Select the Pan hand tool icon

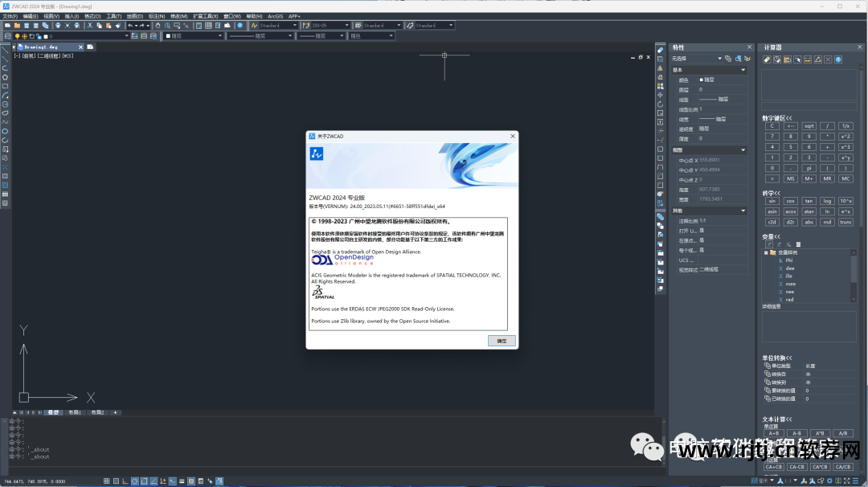[158, 26]
